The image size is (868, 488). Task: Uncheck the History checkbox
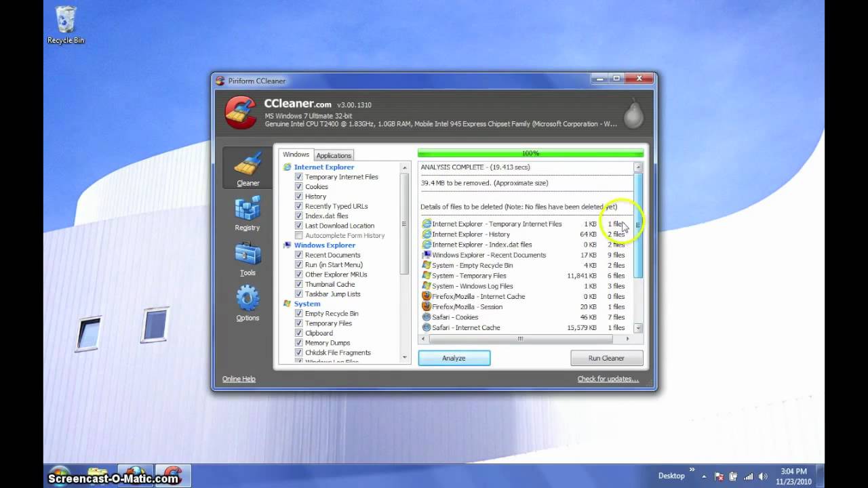(x=299, y=197)
